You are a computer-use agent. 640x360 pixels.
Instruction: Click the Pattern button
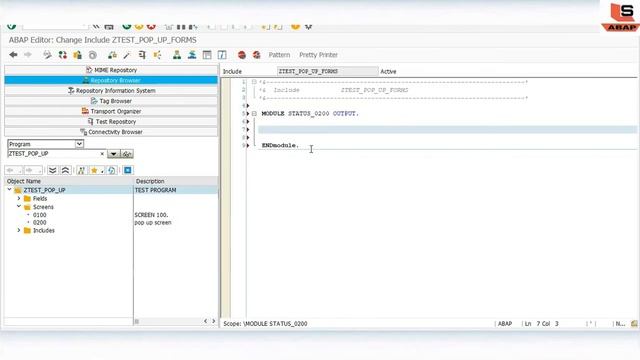(279, 55)
